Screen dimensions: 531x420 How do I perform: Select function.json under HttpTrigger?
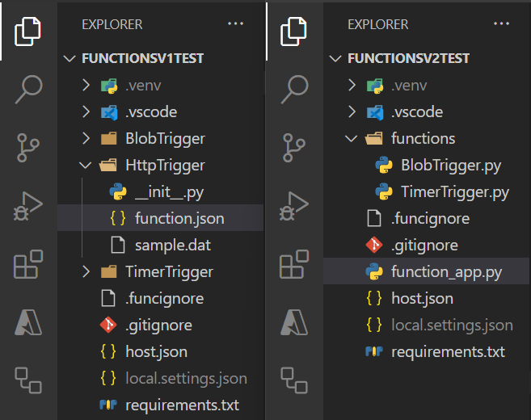(161, 218)
